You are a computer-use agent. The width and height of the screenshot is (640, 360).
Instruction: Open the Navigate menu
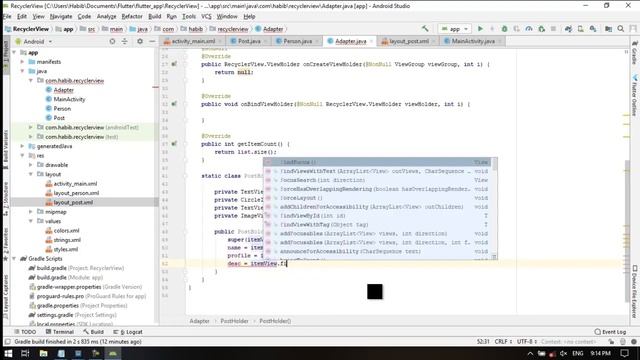[61, 16]
